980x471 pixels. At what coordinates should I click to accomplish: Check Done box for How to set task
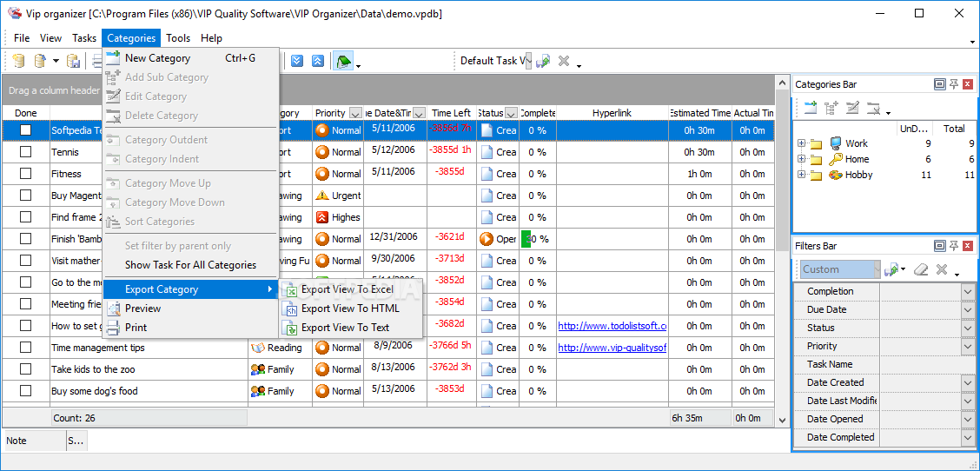(x=25, y=325)
